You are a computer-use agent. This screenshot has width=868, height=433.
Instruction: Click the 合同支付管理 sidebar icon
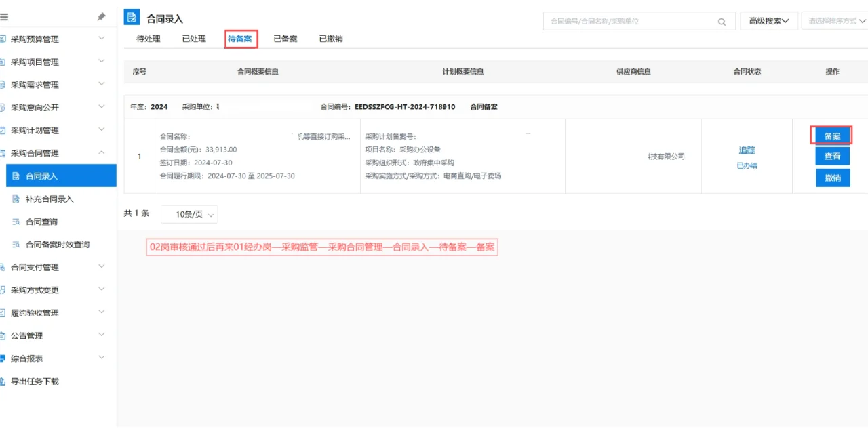[3, 268]
